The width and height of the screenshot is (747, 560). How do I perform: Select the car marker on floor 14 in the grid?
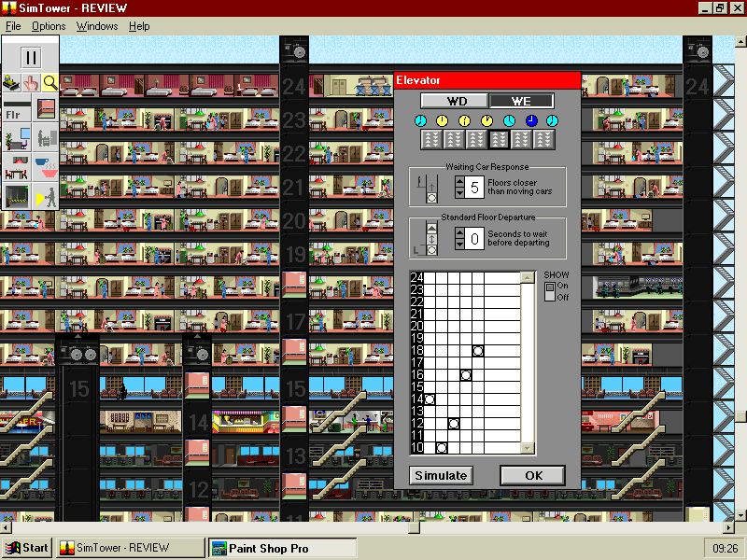click(x=430, y=399)
